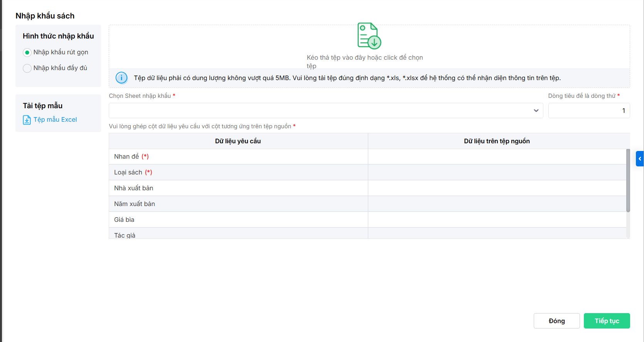Viewport: 644px width, 342px height.
Task: Click the Nhập khẩu sách title
Action: 45,16
